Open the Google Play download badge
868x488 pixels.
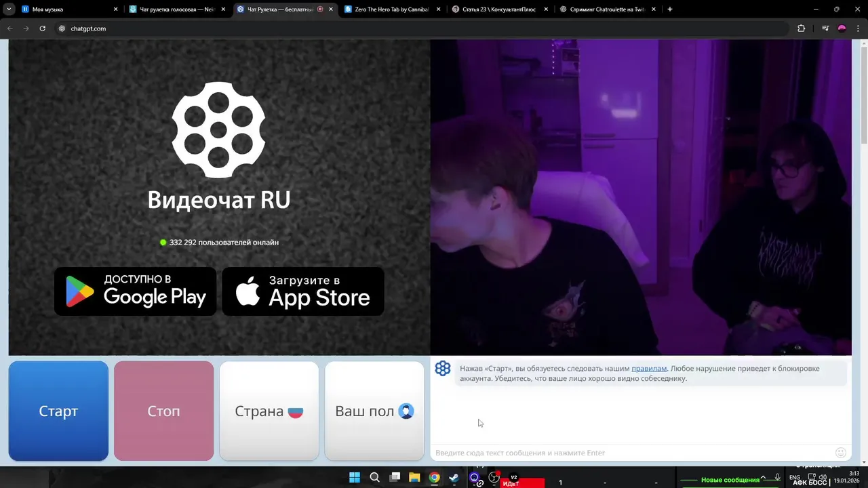(136, 291)
